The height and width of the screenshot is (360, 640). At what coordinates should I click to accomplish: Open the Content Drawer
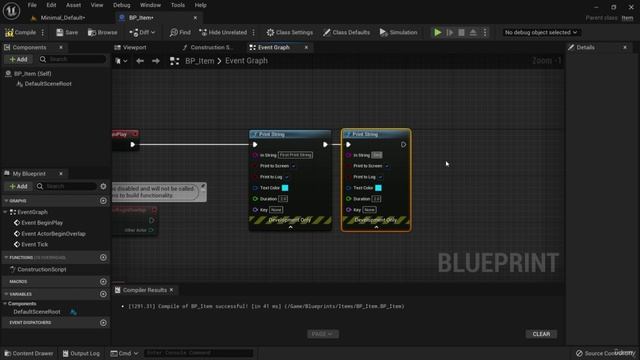pos(29,353)
